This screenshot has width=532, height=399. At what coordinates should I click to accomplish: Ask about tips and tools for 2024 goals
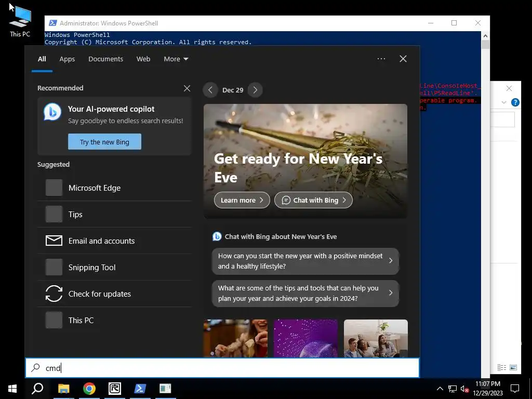305,293
